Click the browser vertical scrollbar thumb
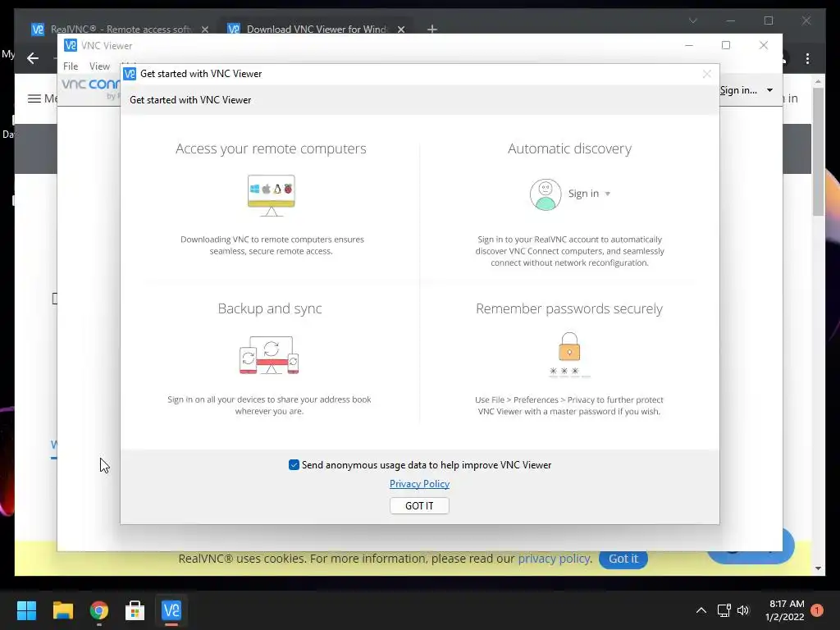This screenshot has height=630, width=840. [818, 152]
